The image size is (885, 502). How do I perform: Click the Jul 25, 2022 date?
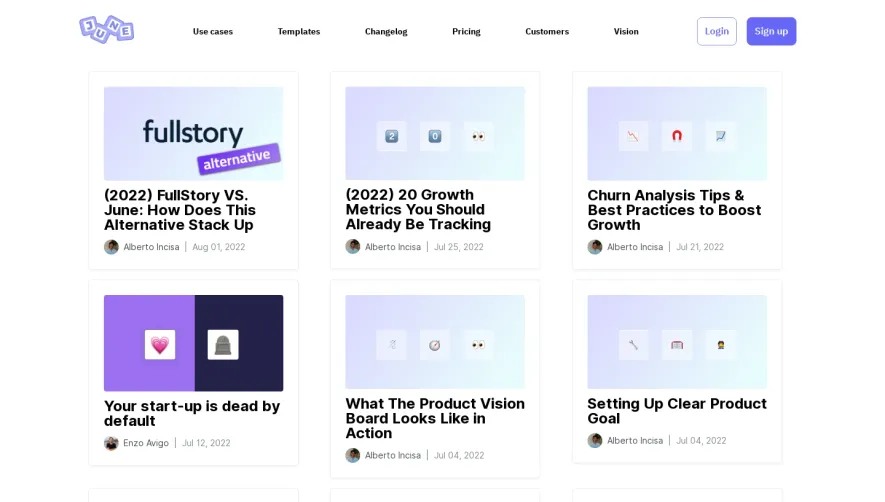pos(458,247)
